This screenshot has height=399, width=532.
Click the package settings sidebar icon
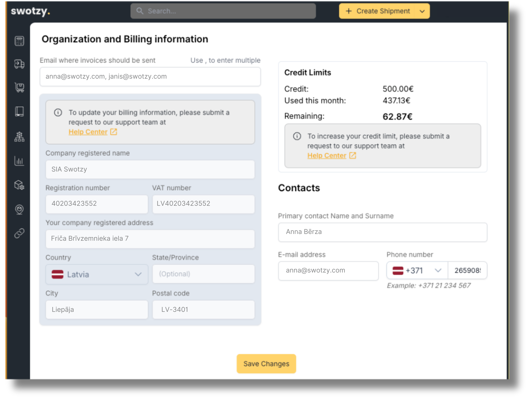click(x=19, y=185)
